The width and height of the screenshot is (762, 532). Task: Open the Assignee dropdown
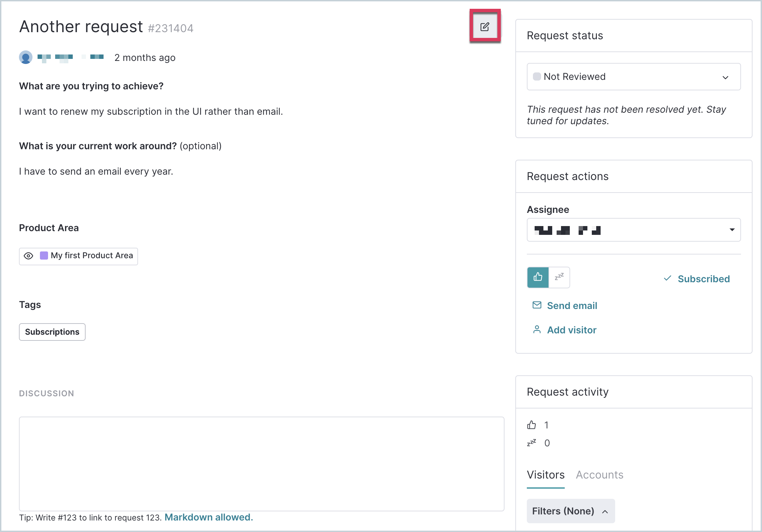(x=634, y=230)
